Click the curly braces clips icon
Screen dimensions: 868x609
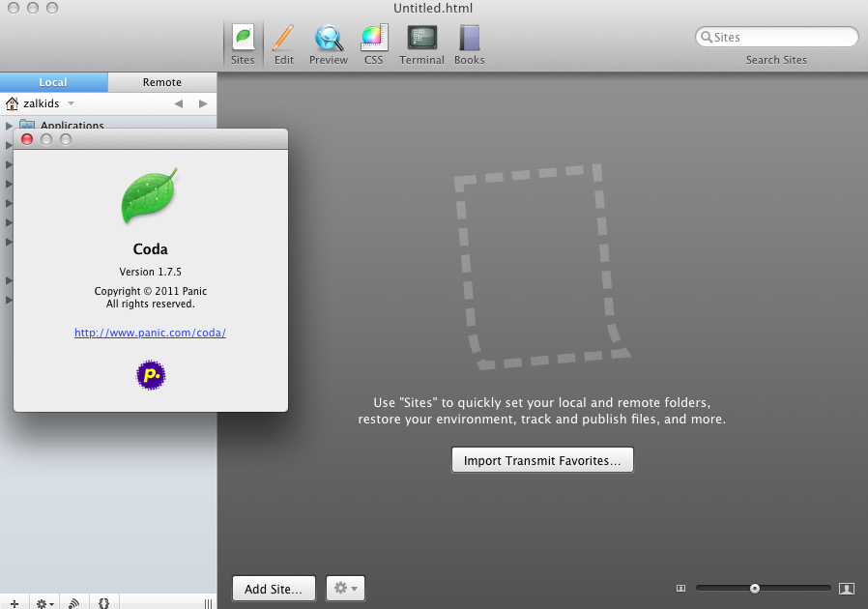pyautogui.click(x=103, y=603)
